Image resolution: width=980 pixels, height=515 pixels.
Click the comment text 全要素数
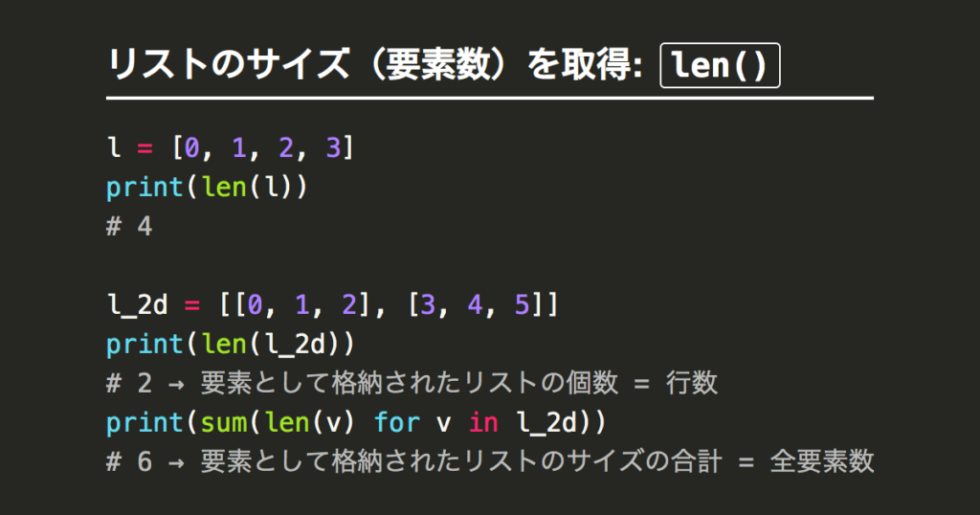click(x=822, y=461)
